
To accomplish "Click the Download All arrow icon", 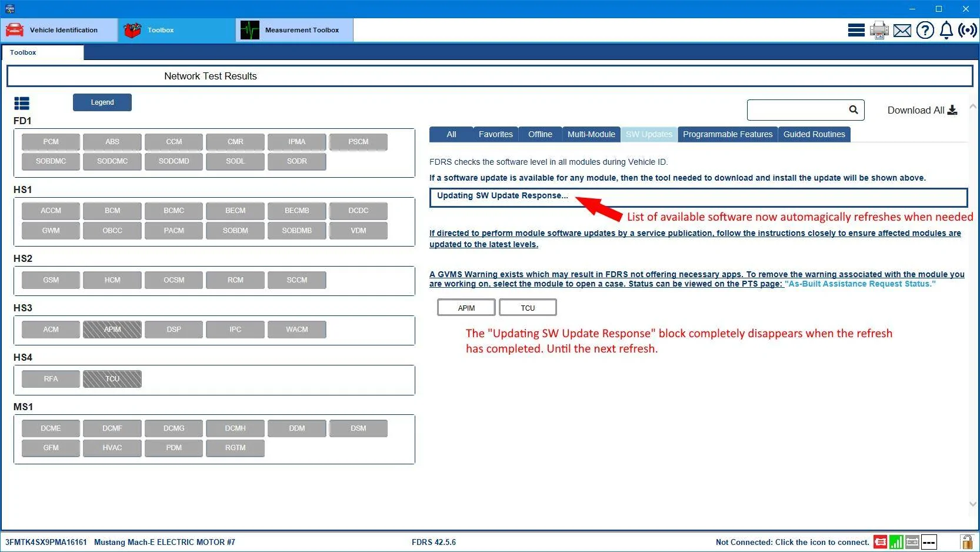I will click(x=952, y=110).
